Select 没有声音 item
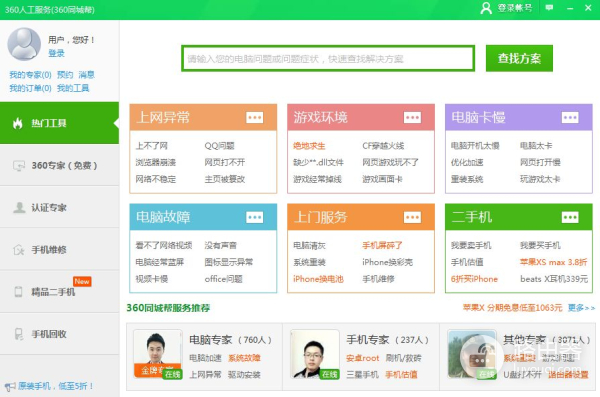Screen dimensions: 600x397 pos(220,245)
